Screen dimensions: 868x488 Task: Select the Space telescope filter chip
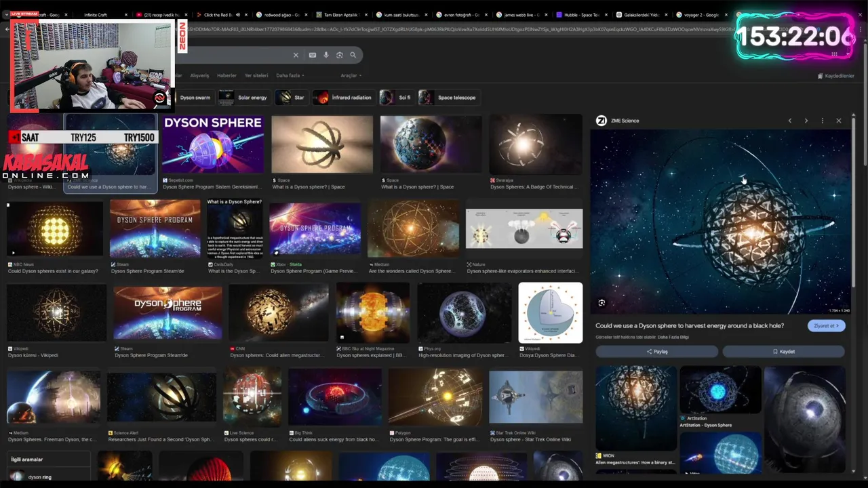tap(448, 98)
